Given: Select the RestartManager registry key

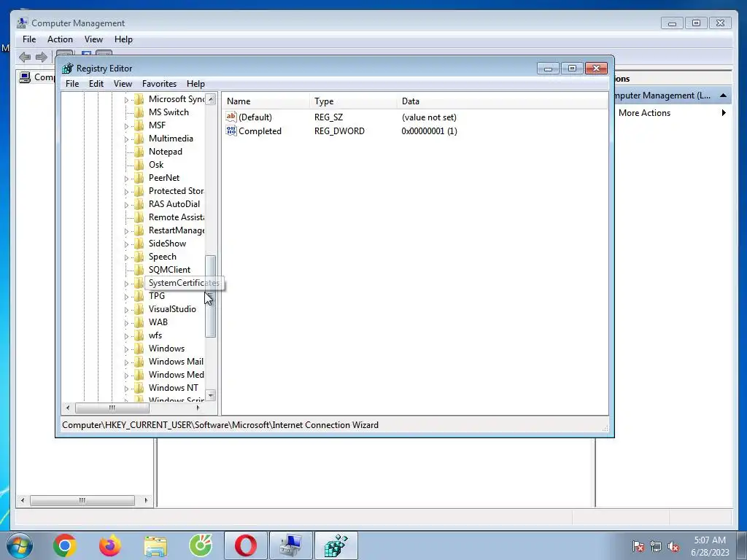Looking at the screenshot, I should click(177, 230).
